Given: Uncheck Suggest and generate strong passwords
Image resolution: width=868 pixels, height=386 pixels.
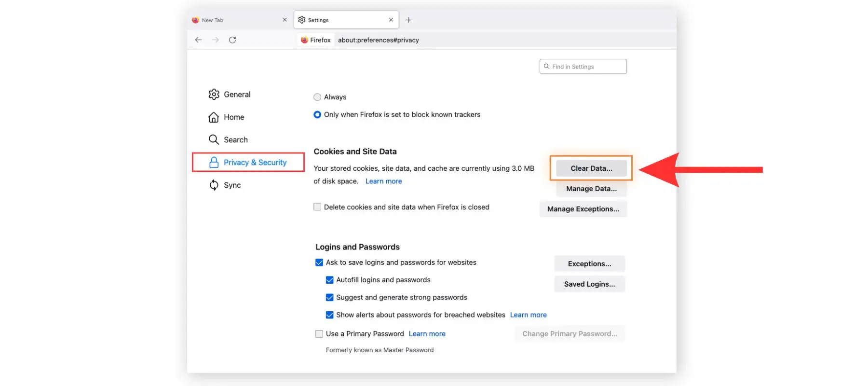Looking at the screenshot, I should click(x=329, y=297).
